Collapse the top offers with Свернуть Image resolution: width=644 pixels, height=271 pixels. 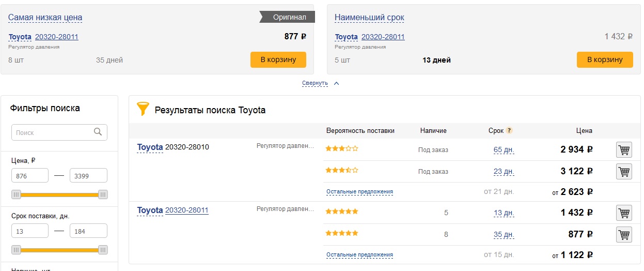pyautogui.click(x=315, y=83)
